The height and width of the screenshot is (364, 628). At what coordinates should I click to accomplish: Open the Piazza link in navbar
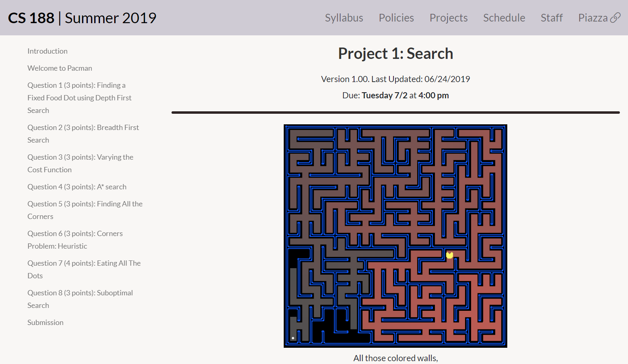click(x=599, y=18)
